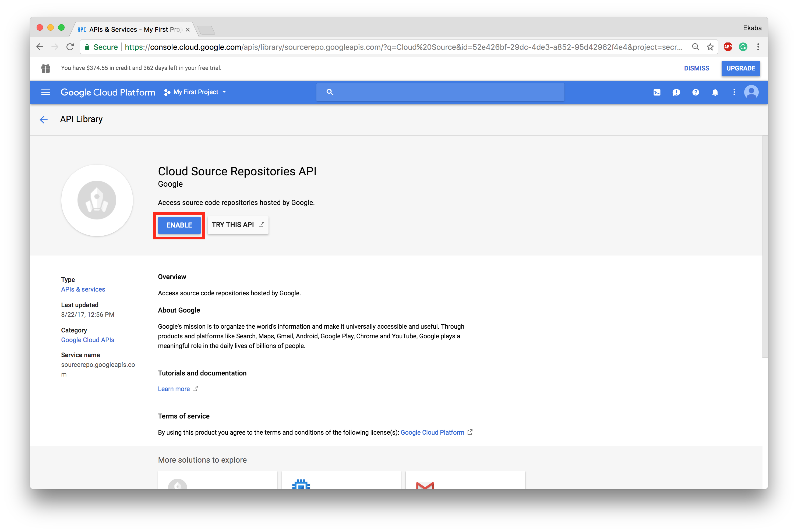Click the notifications bell icon
The height and width of the screenshot is (532, 798).
(715, 92)
